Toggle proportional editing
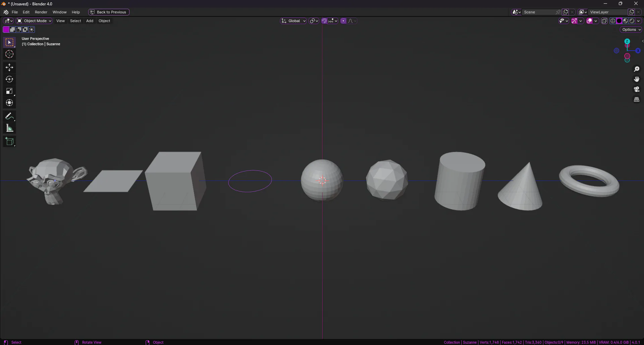Viewport: 644px width, 345px height. [x=343, y=21]
